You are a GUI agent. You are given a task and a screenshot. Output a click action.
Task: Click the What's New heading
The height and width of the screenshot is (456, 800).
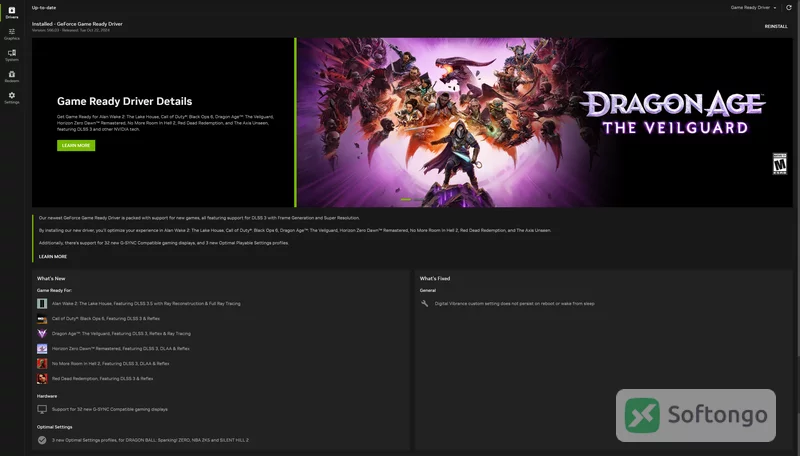(51, 278)
